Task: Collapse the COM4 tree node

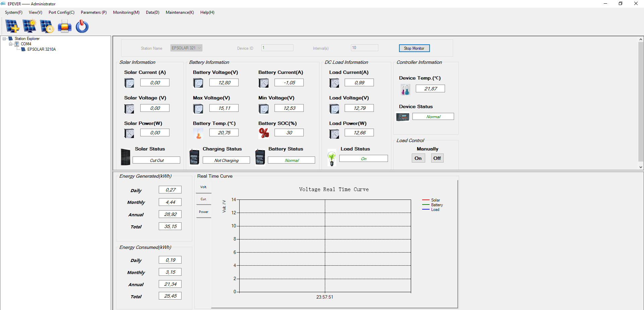Action: (x=10, y=44)
